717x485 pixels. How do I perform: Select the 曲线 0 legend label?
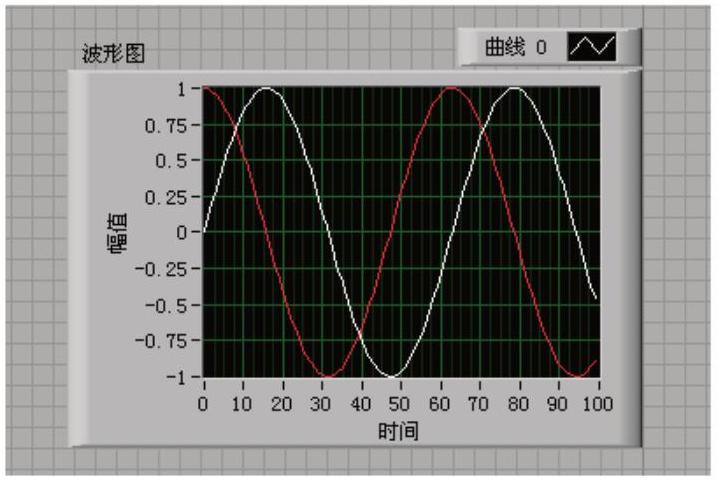pyautogui.click(x=516, y=47)
